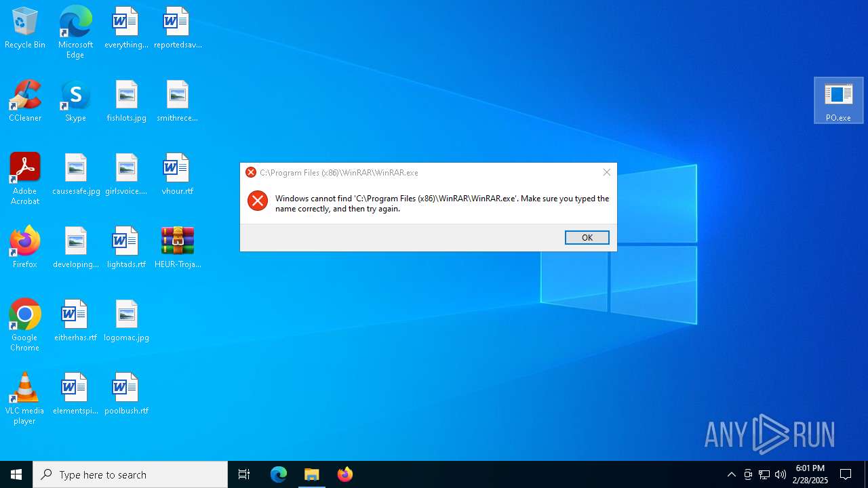Screen dimensions: 868x488
Task: Click the red error icon in dialog
Action: click(258, 201)
